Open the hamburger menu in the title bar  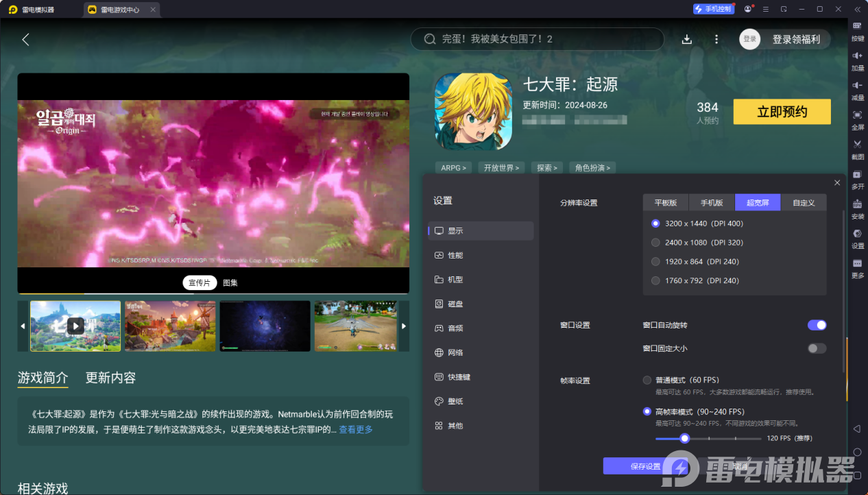[766, 9]
